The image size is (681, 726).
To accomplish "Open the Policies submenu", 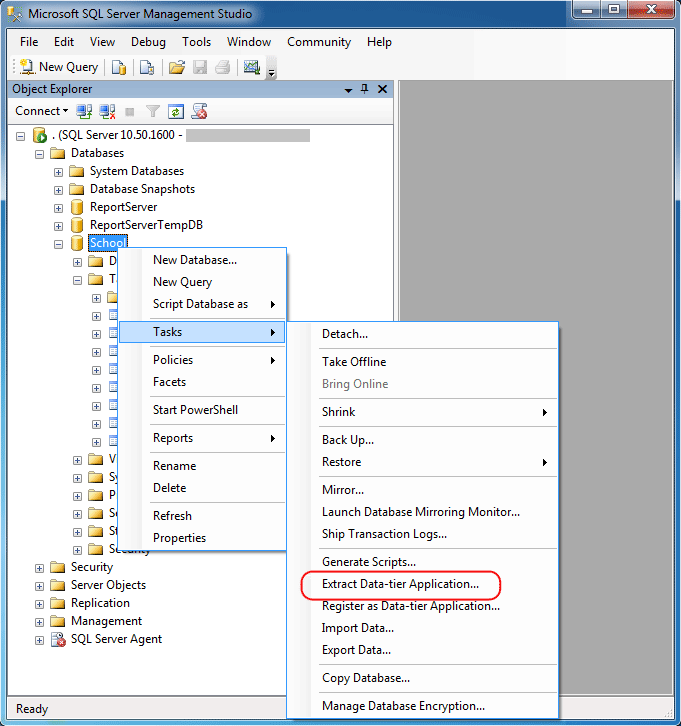I will 202,360.
